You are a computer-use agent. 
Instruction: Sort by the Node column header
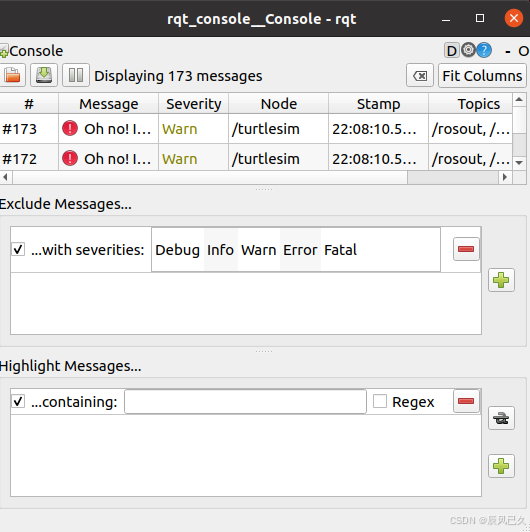click(x=279, y=103)
